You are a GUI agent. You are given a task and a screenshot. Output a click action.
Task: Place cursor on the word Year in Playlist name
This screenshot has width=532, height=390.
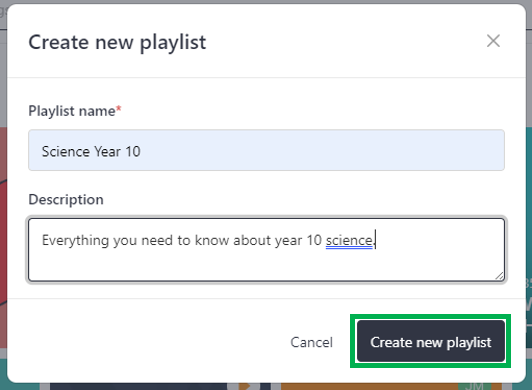point(107,151)
